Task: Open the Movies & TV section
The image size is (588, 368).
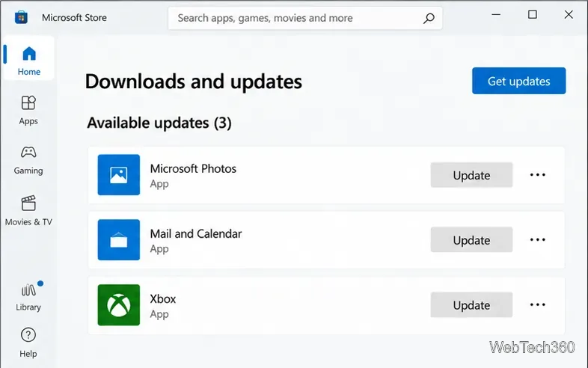Action: (x=28, y=211)
